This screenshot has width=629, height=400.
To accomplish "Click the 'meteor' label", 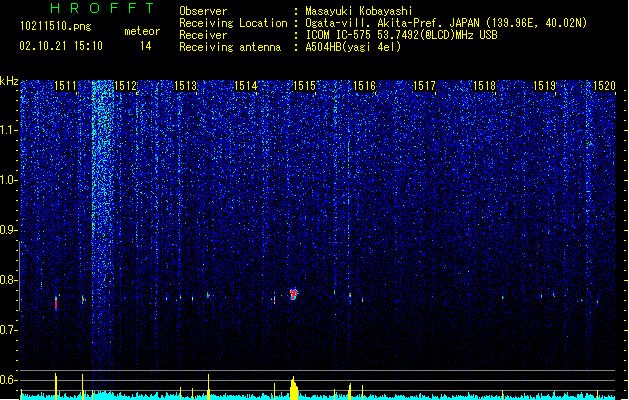I will pyautogui.click(x=142, y=31).
